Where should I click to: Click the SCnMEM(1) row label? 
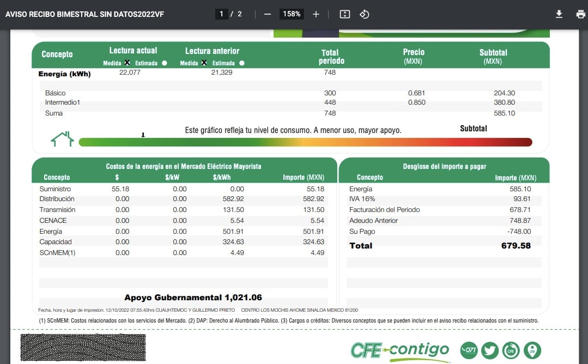[x=57, y=253]
